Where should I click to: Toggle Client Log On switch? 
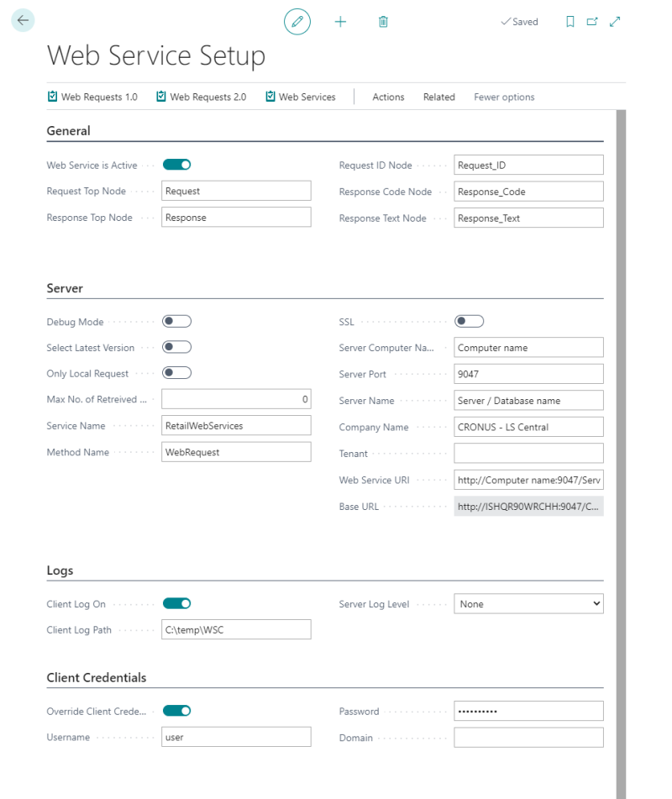coord(176,603)
